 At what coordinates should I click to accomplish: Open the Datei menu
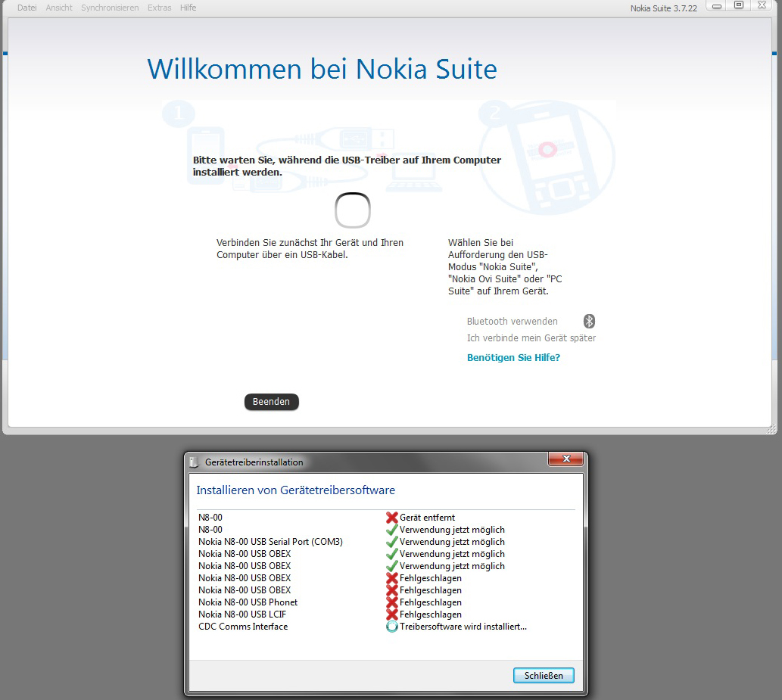27,8
